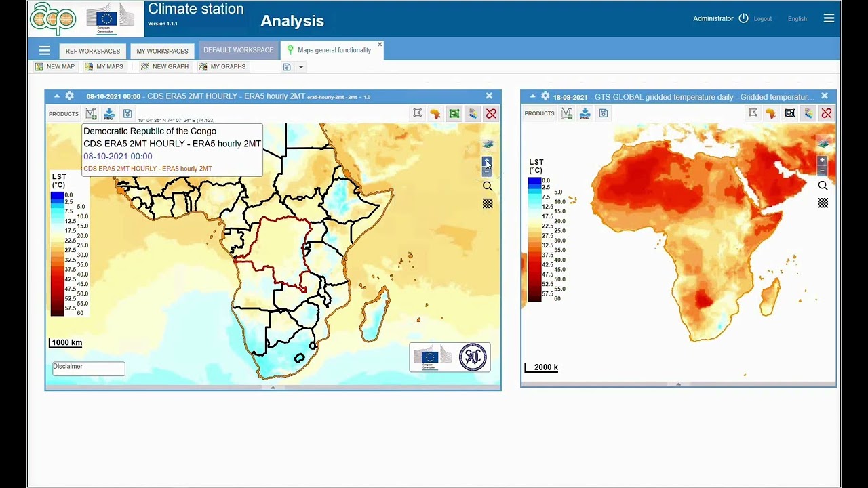The image size is (868, 488).
Task: Open MY MAPS list
Action: click(104, 66)
